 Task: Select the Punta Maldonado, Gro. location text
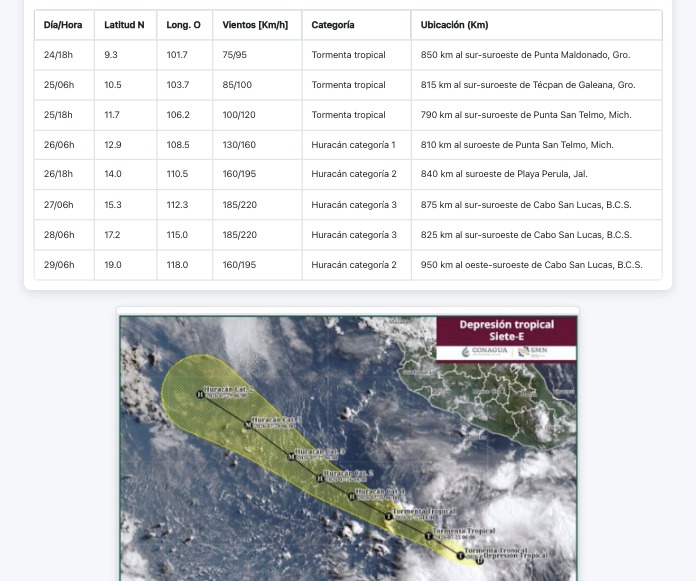coord(526,55)
